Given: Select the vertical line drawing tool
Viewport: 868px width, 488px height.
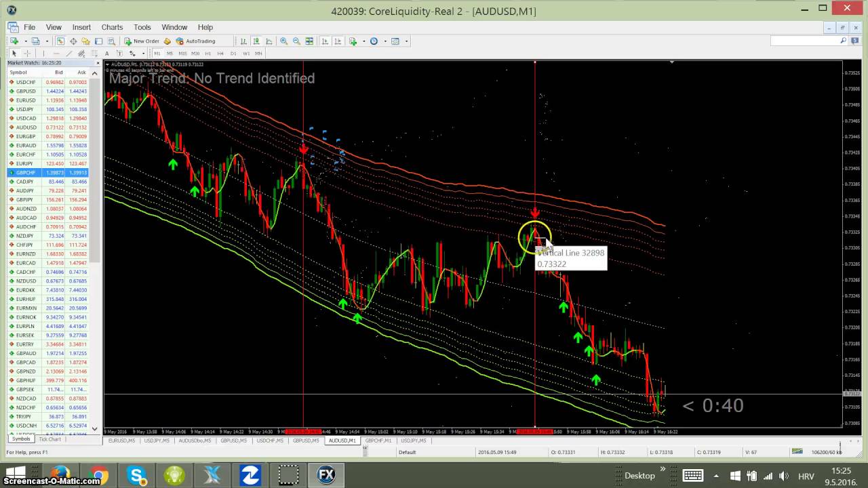Looking at the screenshot, I should pos(43,54).
